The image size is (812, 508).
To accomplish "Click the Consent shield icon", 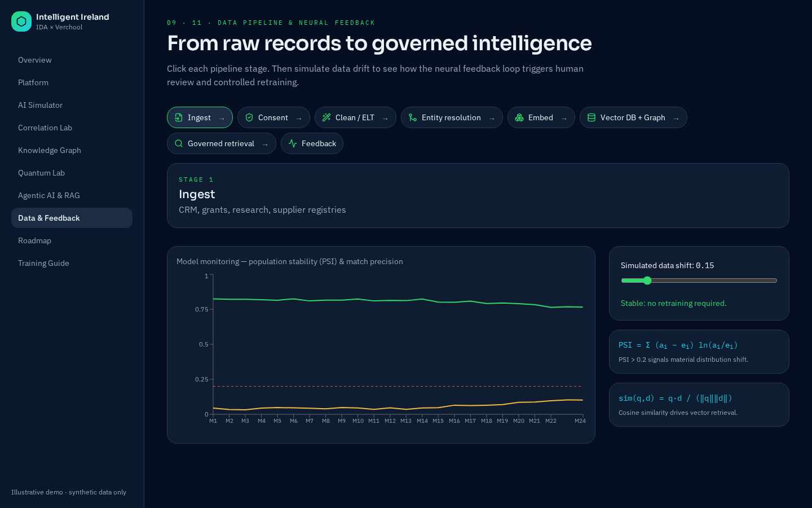I will pyautogui.click(x=249, y=117).
